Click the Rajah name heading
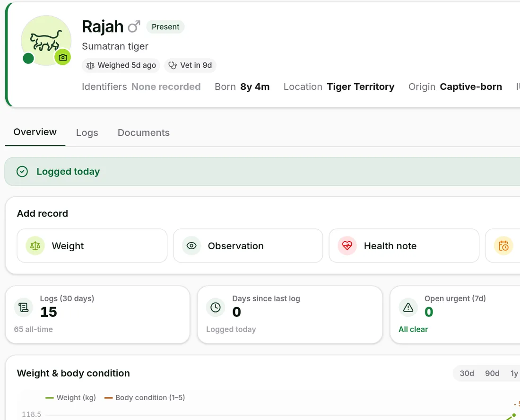 [103, 26]
